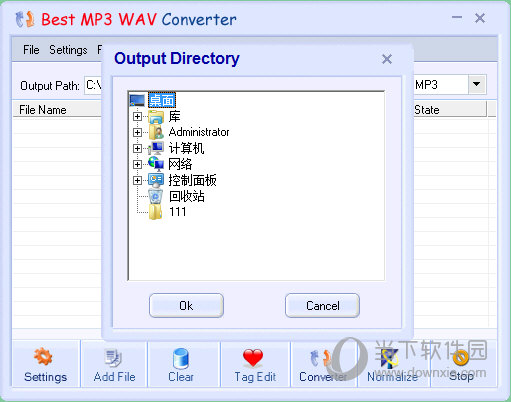
Task: Click the Normalize toolbar icon
Action: (389, 359)
